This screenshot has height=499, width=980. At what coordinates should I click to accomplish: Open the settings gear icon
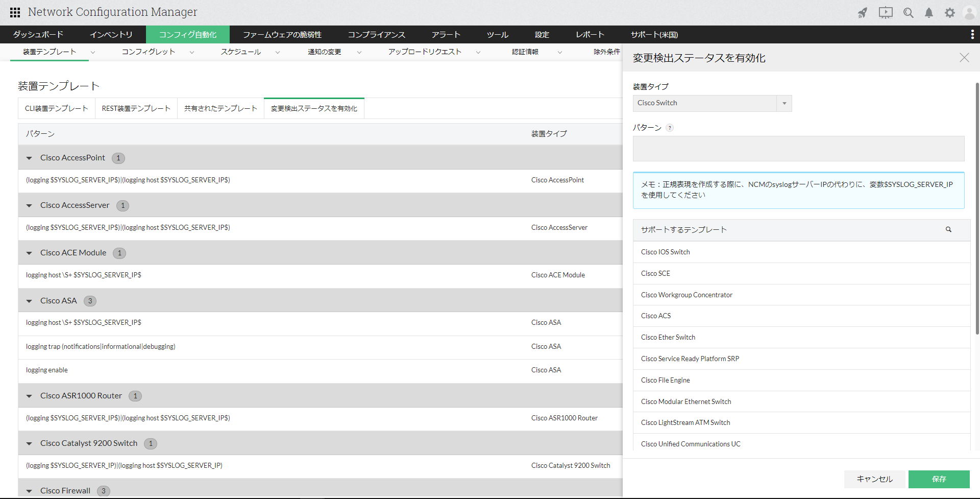[949, 13]
